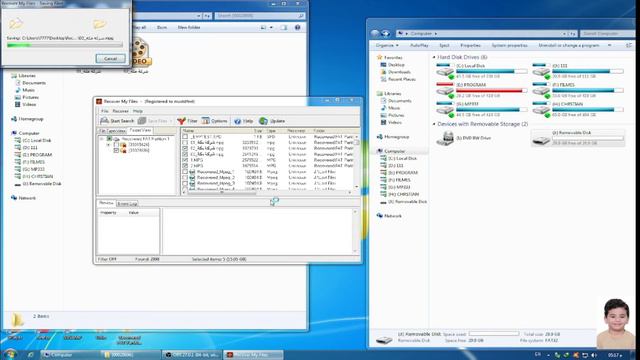Click Uninstall or change a program
Screen dimensions: 640x360
tap(569, 45)
